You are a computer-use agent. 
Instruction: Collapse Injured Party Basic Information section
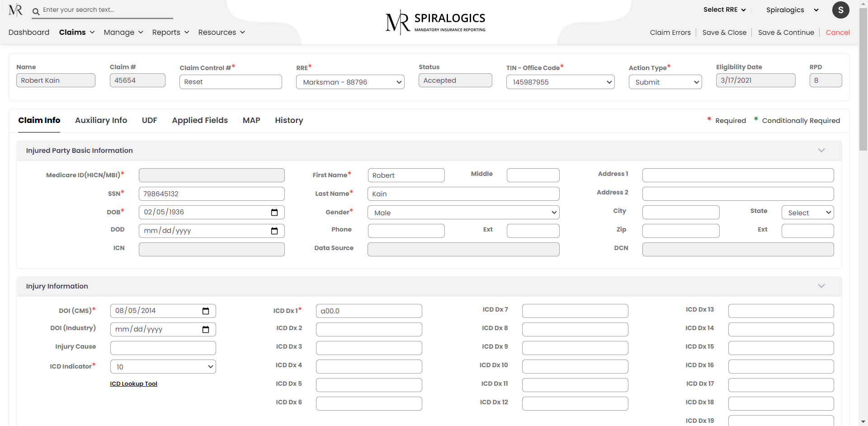tap(821, 151)
